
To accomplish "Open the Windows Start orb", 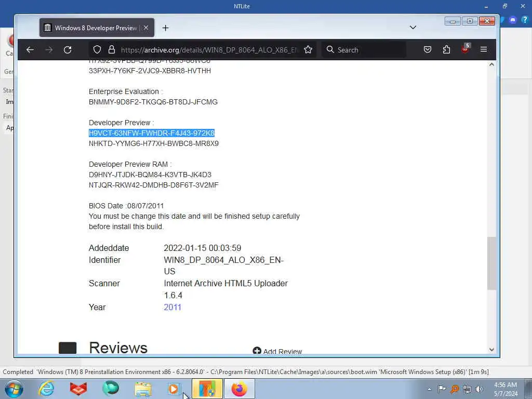I will (14, 389).
